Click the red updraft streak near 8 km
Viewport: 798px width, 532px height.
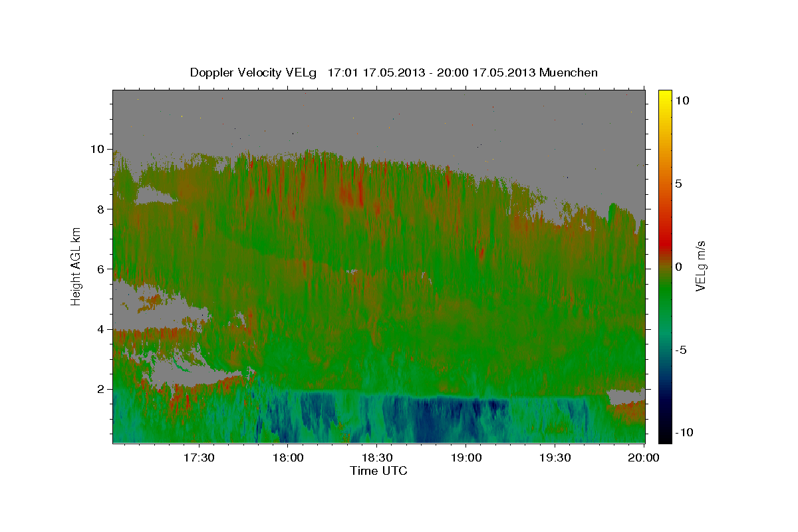pos(350,192)
